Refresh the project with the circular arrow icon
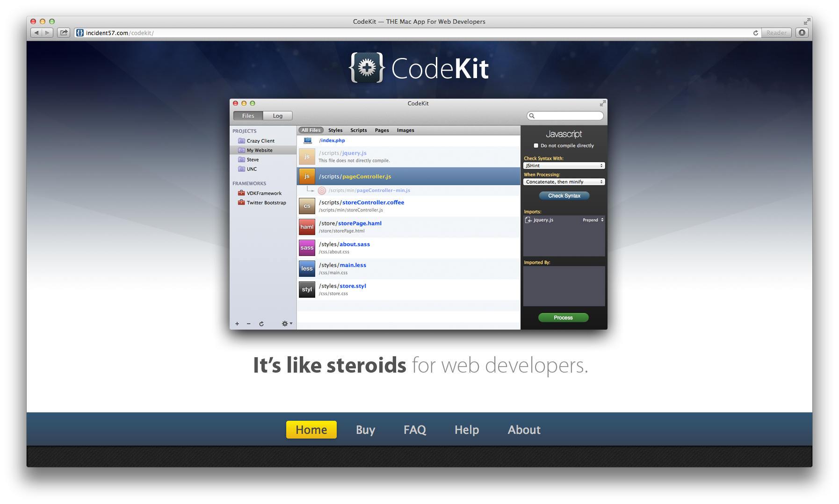Screen dimensions: 839x504 pos(261,324)
